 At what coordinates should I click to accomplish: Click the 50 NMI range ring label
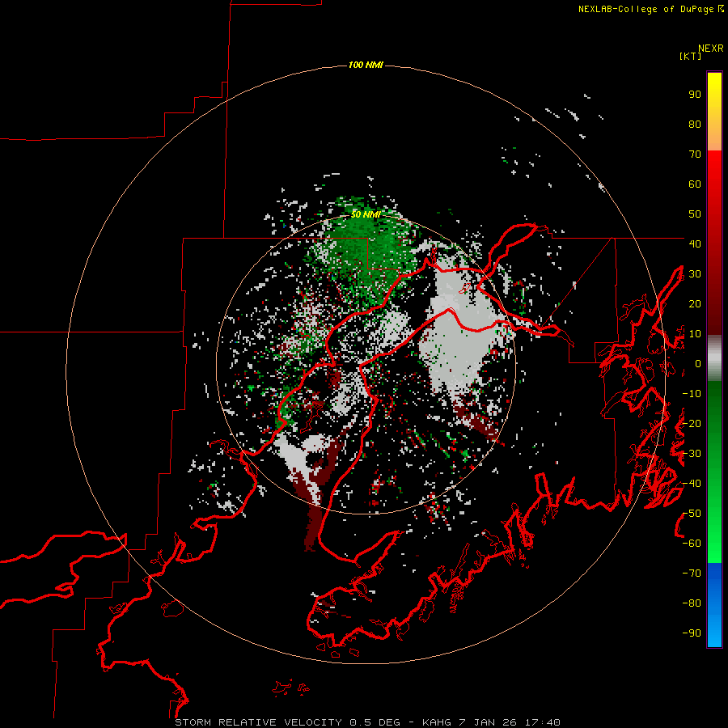366,214
